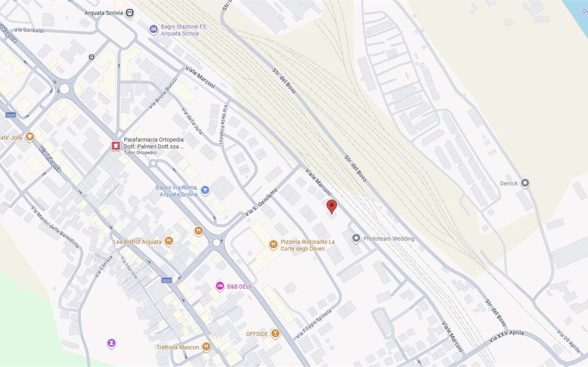
Task: Open the B&B DELY lodging icon
Action: 220,287
